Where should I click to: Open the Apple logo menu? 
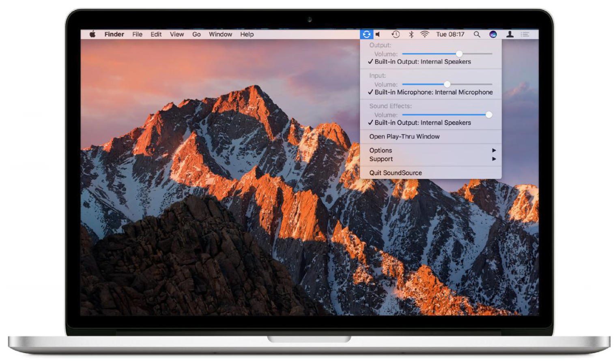click(92, 34)
